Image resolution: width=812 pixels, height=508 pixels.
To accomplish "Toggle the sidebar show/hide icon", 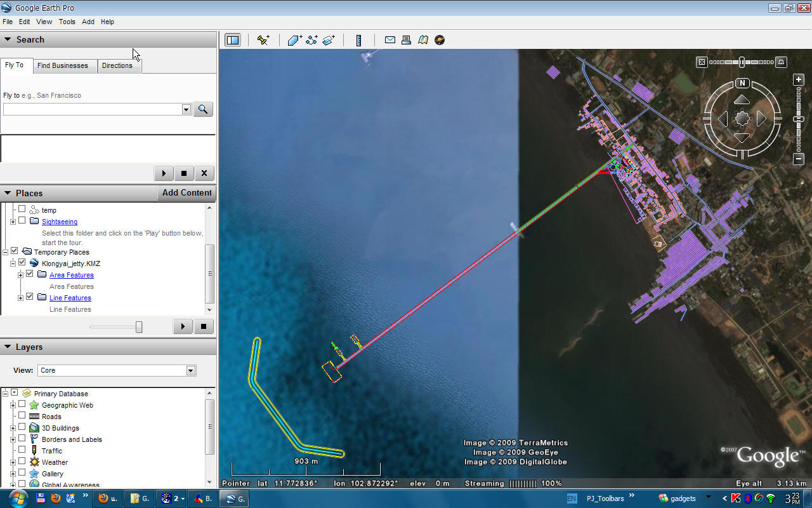I will coord(233,40).
